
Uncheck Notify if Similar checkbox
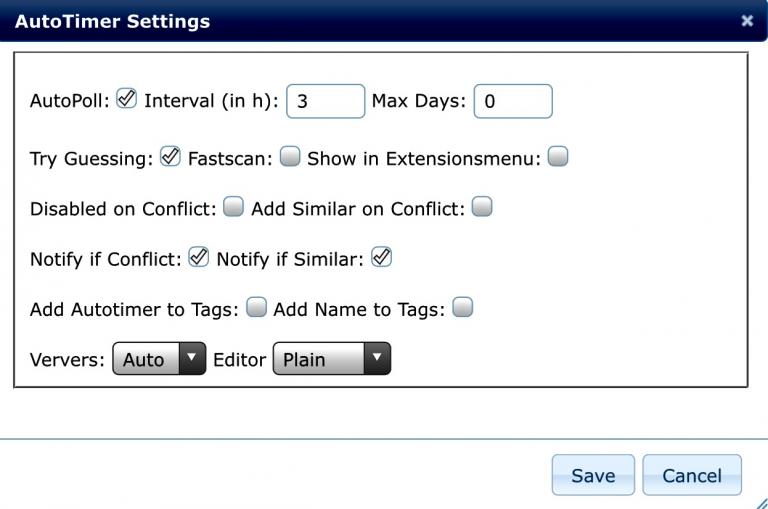coord(381,257)
